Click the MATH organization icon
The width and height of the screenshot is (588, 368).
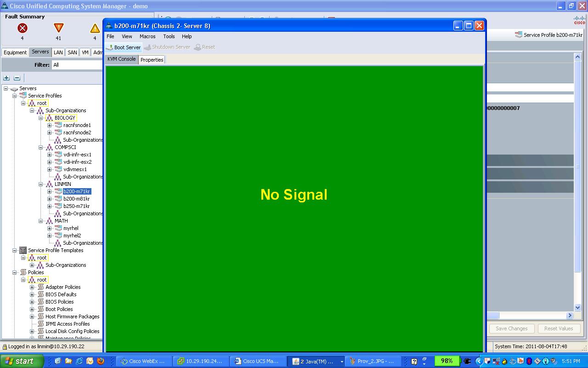point(49,221)
